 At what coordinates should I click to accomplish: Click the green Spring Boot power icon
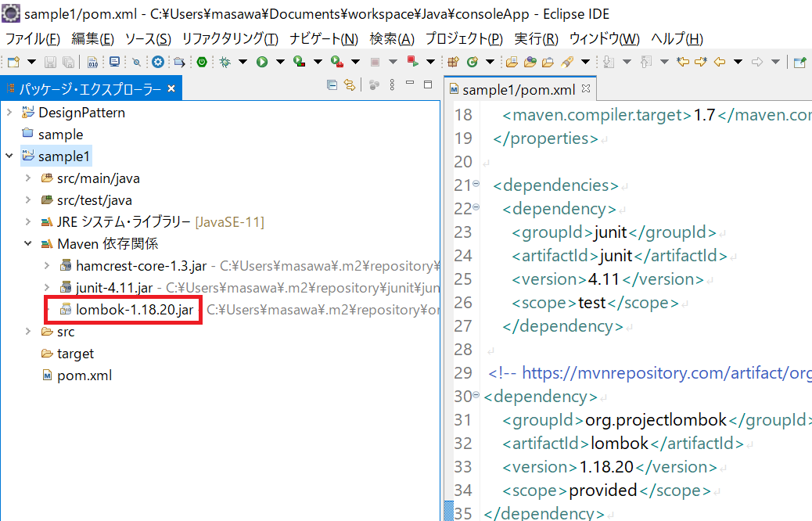[202, 62]
